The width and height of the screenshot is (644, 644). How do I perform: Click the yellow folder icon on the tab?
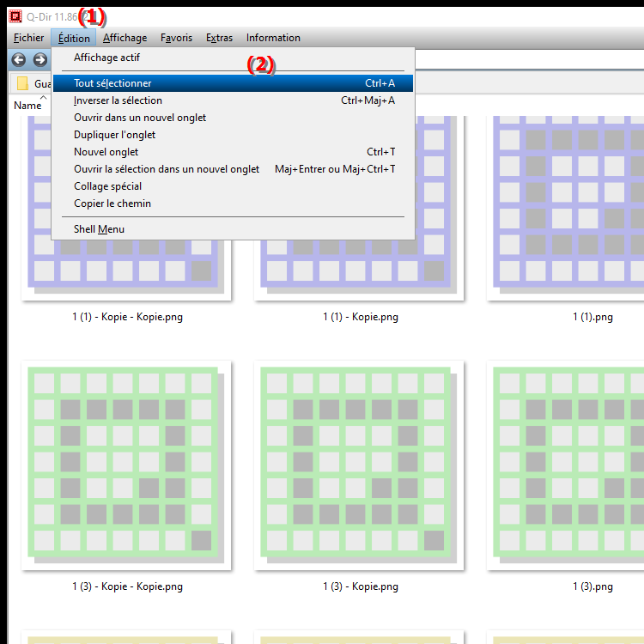22,83
